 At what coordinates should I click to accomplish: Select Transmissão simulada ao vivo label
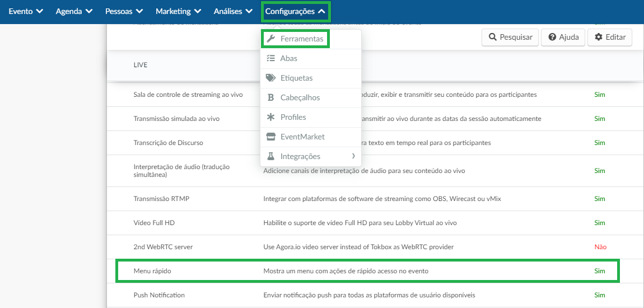coord(176,119)
